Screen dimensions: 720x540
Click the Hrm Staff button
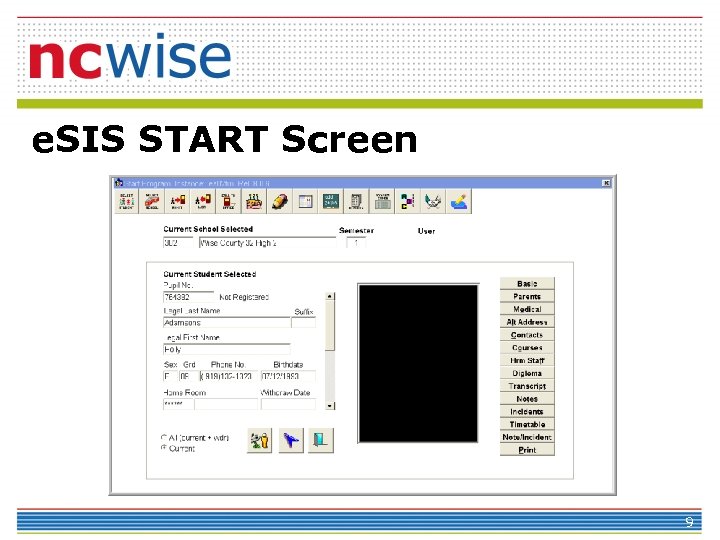pos(527,361)
